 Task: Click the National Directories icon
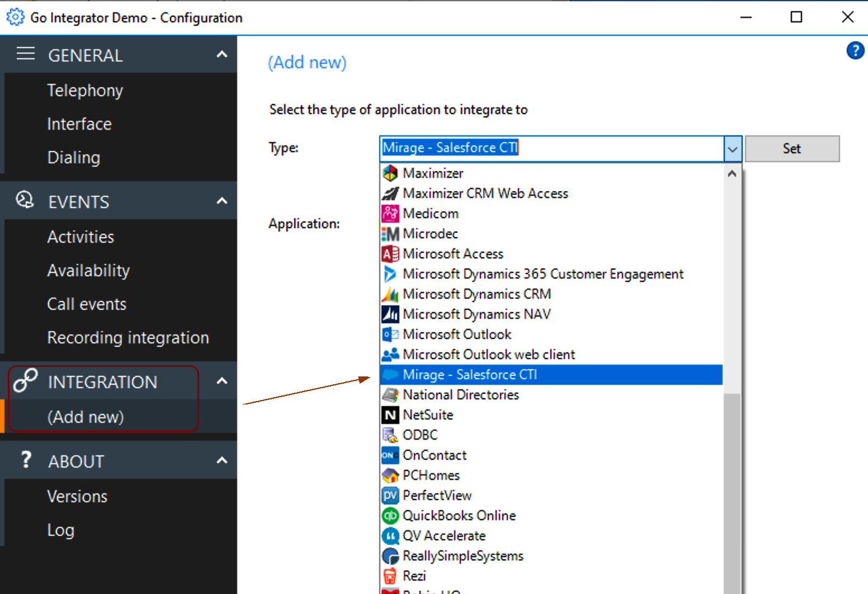pos(390,395)
